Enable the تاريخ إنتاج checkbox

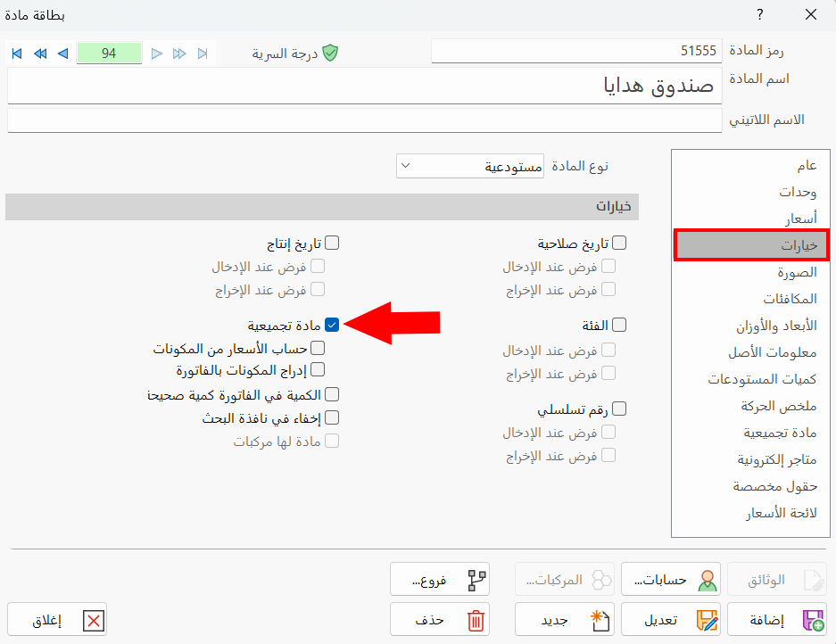point(332,244)
